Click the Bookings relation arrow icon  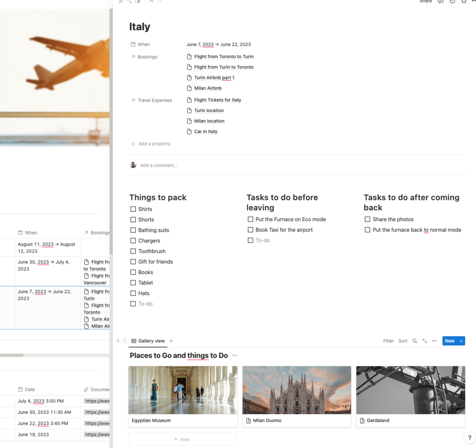[133, 57]
